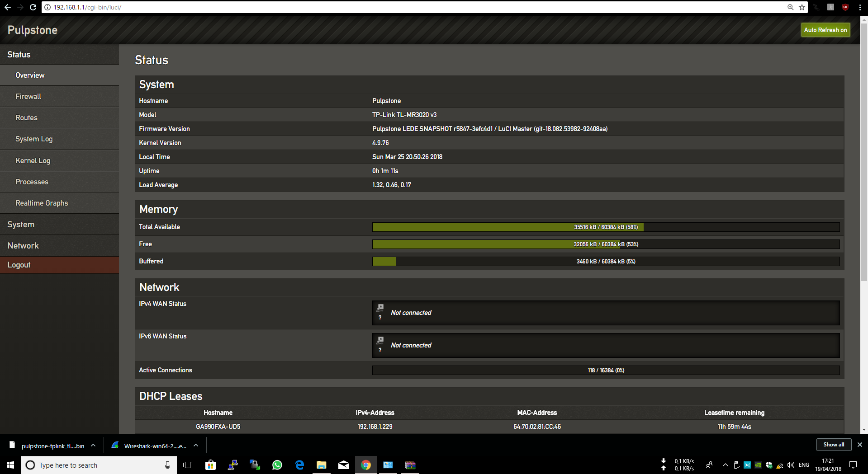Click the Type here to search box

99,465
